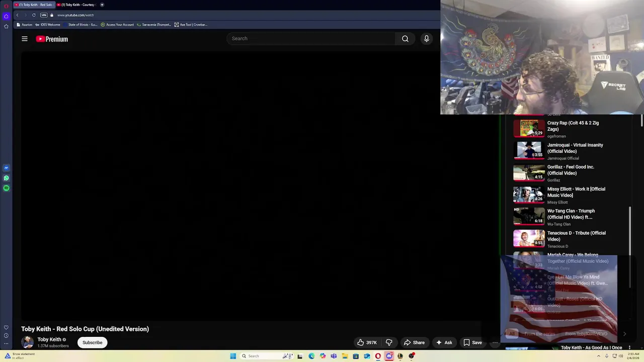This screenshot has height=362, width=644.
Task: Focus the YouTube search input field
Action: (311, 39)
